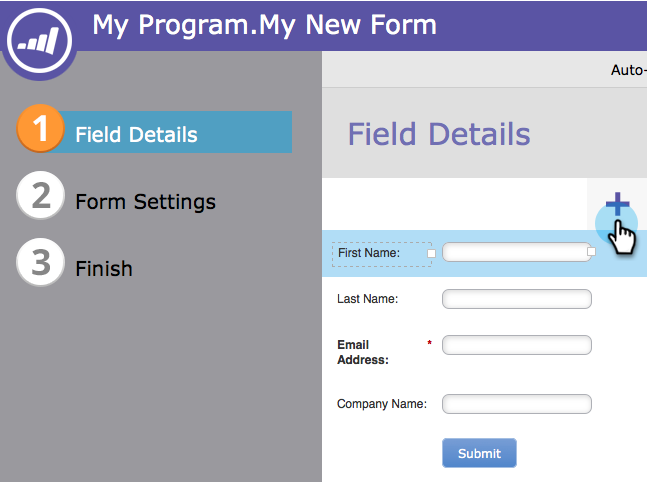
Task: Go to the Form Settings step
Action: tap(145, 202)
